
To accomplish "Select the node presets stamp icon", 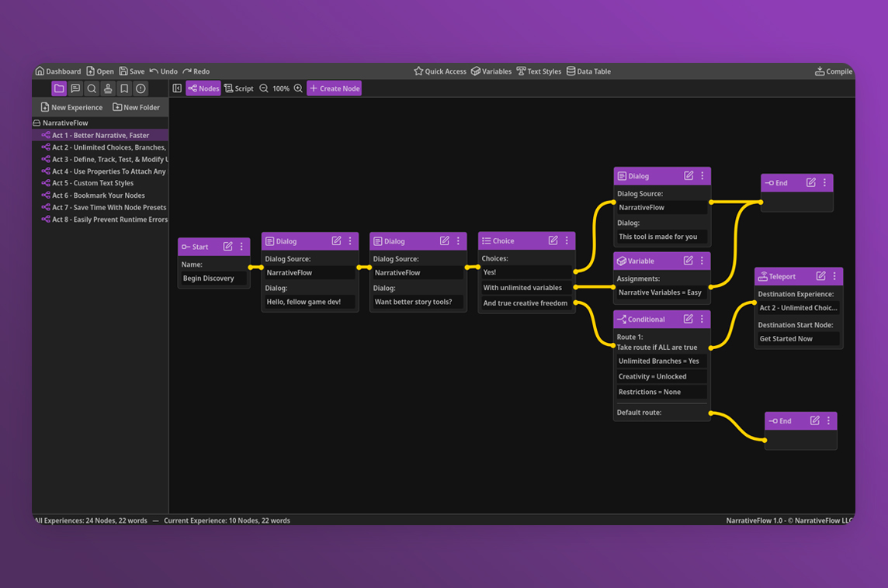I will [108, 88].
